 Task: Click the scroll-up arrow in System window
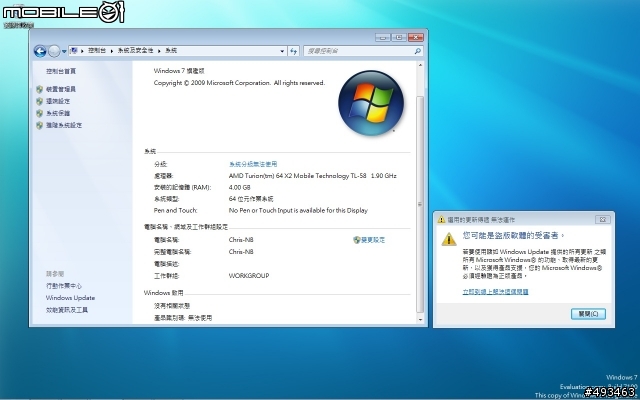pyautogui.click(x=420, y=65)
